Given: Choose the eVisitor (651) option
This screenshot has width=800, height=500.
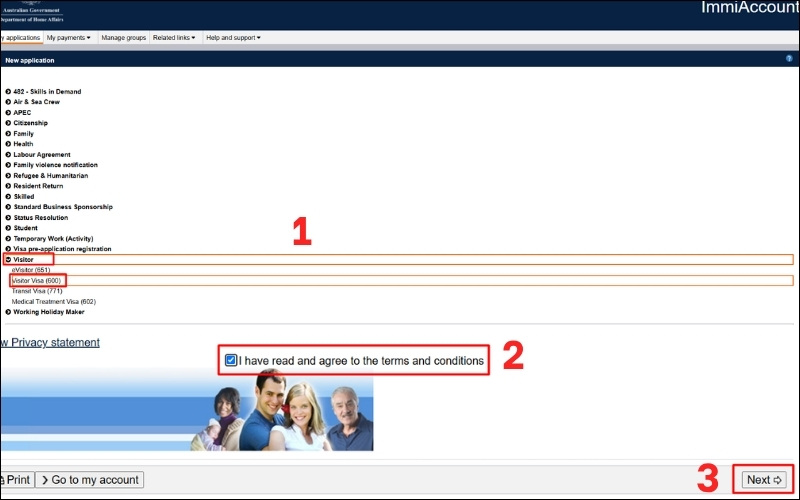Looking at the screenshot, I should point(31,270).
